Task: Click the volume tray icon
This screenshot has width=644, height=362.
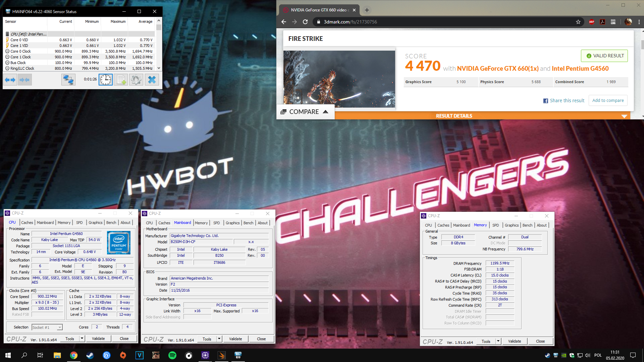Action: pos(587,355)
